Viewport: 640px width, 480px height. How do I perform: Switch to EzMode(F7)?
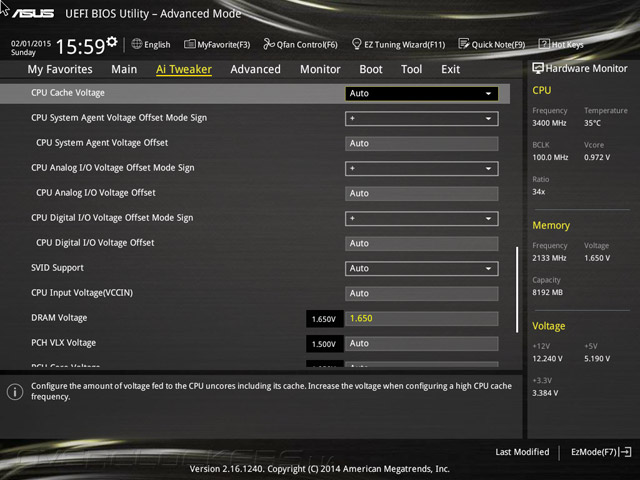[x=601, y=452]
